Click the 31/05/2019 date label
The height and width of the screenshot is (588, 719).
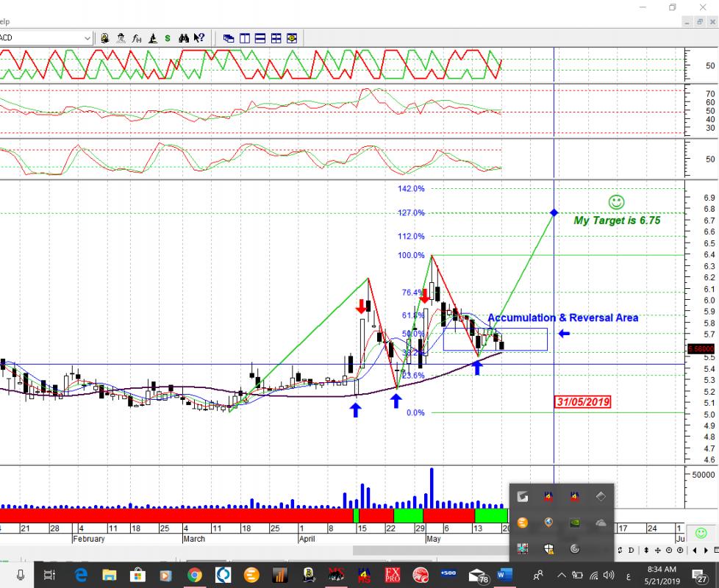tap(582, 402)
